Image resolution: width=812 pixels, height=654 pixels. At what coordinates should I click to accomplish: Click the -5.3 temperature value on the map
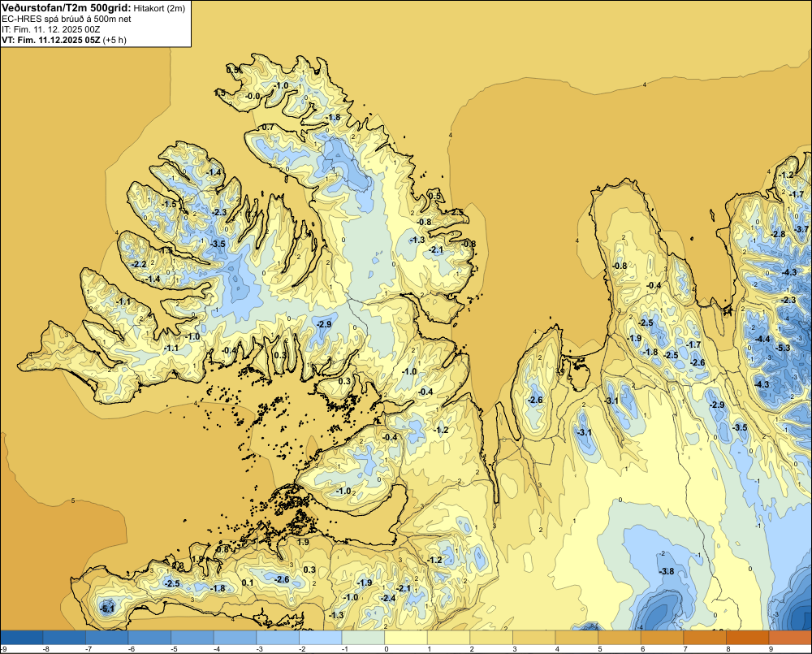click(x=783, y=348)
